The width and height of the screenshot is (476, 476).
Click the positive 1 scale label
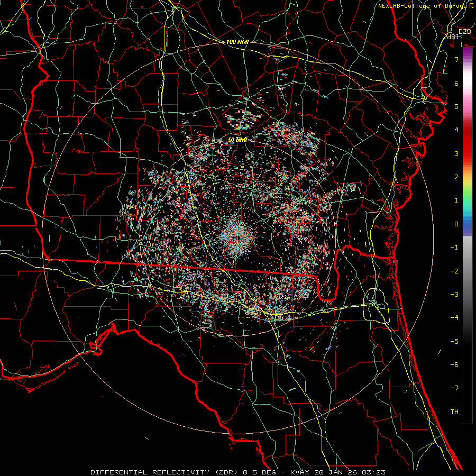click(x=456, y=200)
